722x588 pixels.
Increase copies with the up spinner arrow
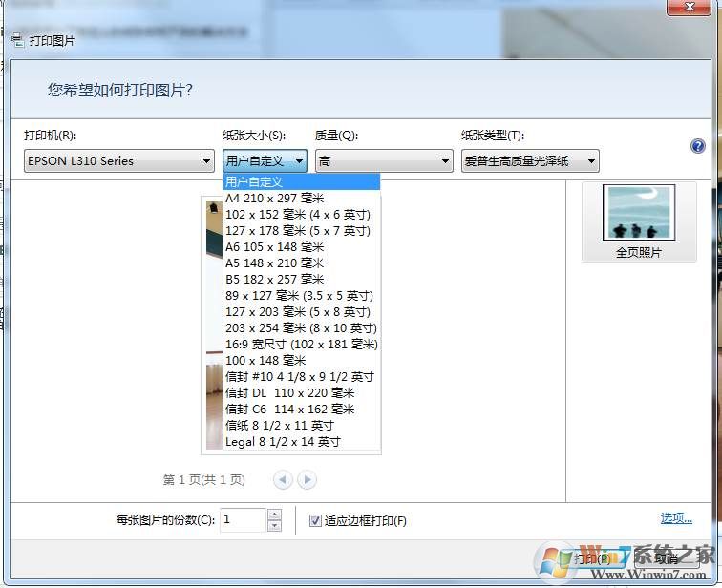[x=274, y=514]
